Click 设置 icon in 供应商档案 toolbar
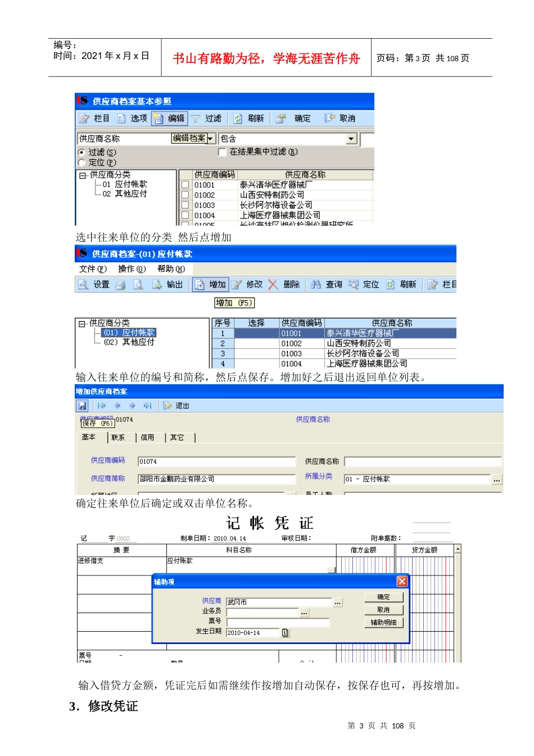Screen dimensions: 534x756 tap(83, 285)
